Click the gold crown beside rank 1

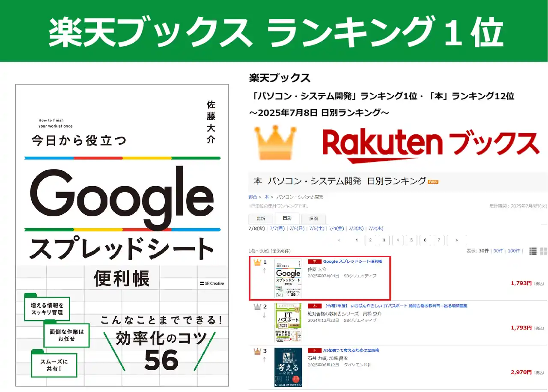coord(257,262)
